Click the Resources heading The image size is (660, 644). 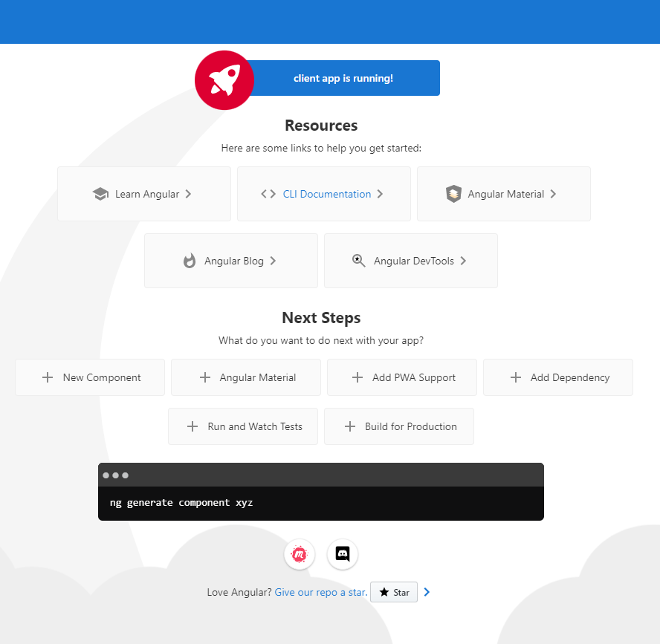[x=321, y=126]
